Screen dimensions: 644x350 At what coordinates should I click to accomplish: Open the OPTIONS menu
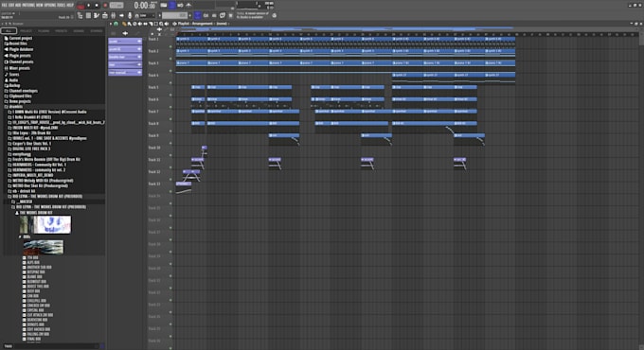coord(50,5)
